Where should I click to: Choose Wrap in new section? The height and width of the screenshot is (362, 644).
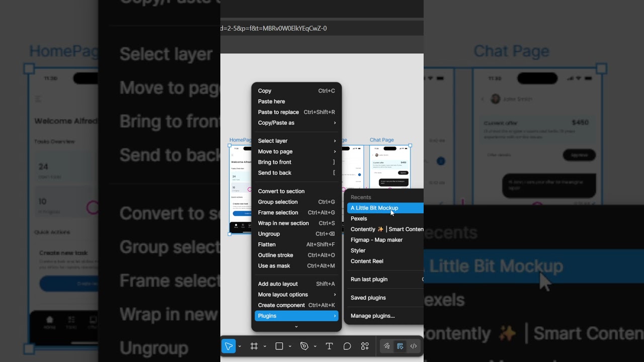coord(296,223)
